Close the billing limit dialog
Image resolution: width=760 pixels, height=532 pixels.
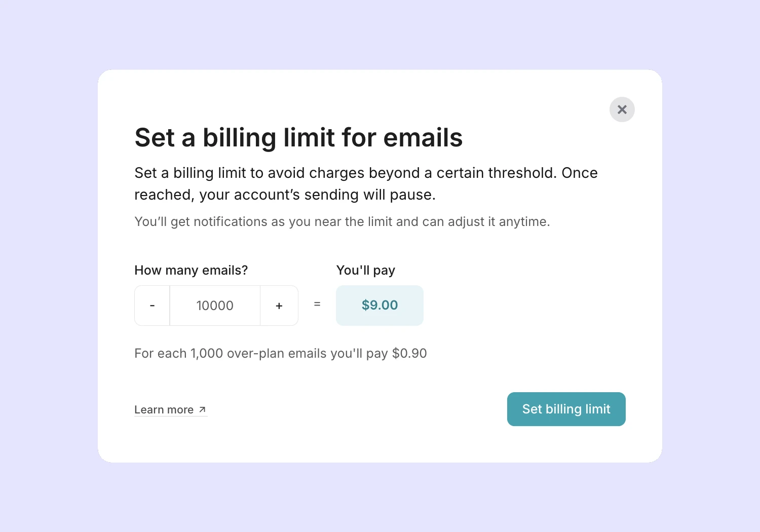pos(622,109)
